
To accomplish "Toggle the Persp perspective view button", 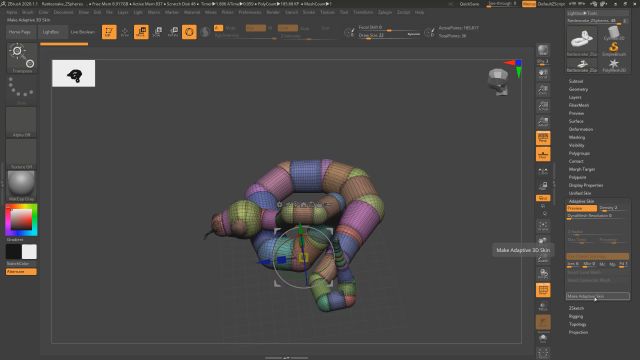I will point(543,138).
